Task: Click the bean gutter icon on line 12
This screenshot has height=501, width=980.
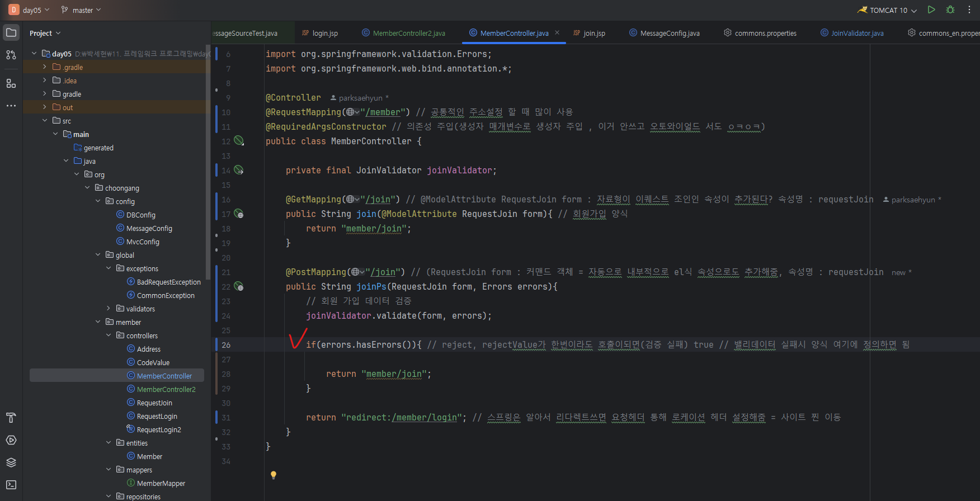Action: point(239,140)
